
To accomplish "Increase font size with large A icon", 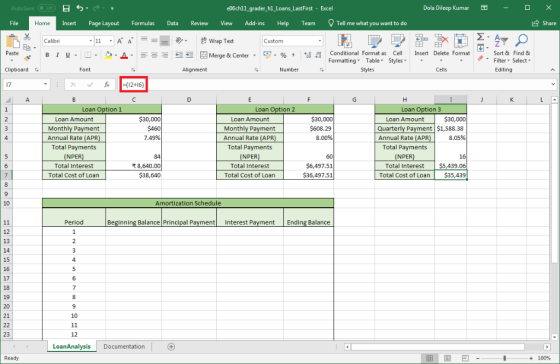I will 120,41.
